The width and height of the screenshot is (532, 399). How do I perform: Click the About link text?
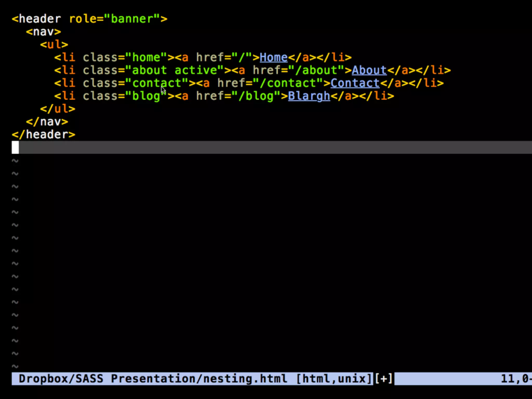click(369, 70)
